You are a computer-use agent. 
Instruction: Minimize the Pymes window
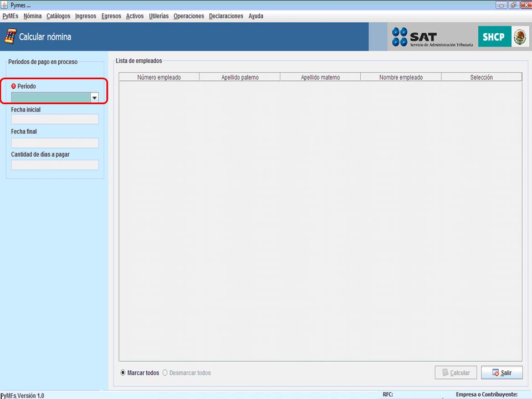[501, 5]
